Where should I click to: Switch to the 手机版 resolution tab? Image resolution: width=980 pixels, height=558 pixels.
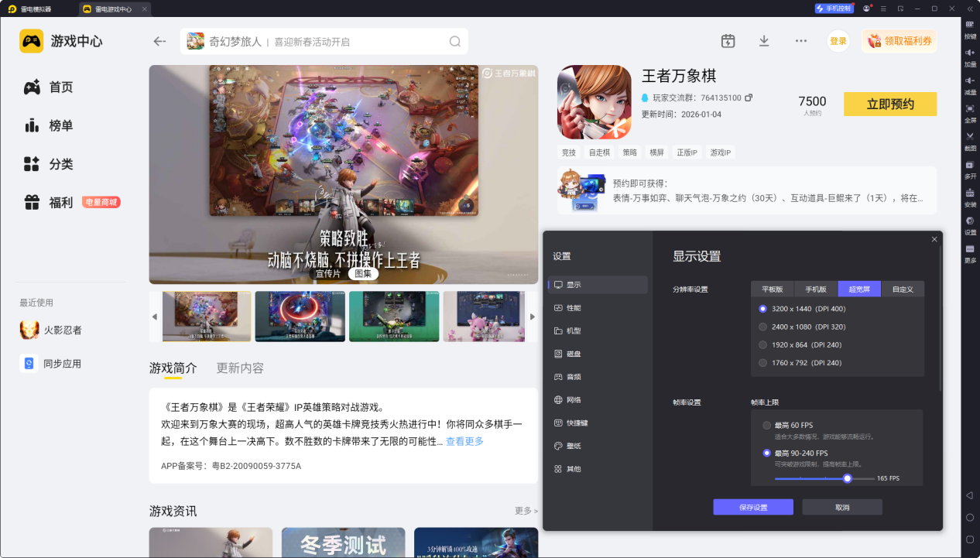coord(816,289)
